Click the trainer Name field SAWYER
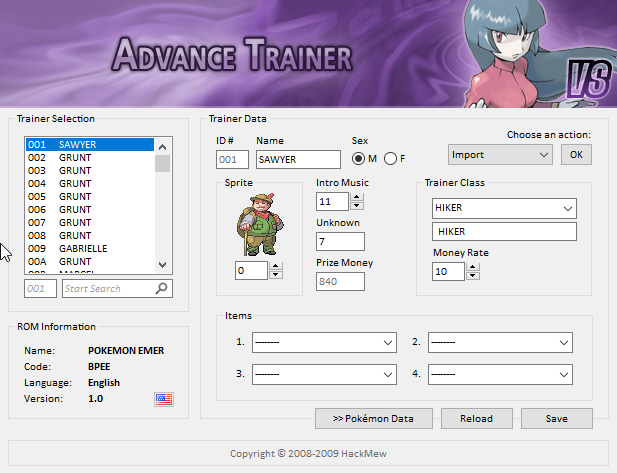 (x=298, y=159)
